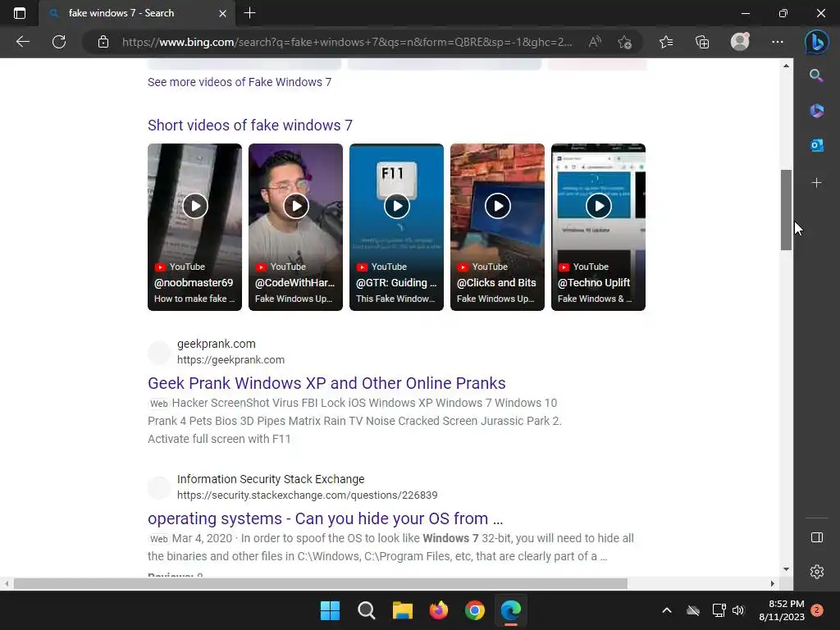Viewport: 840px width, 630px height.
Task: Open Collections panel
Action: [x=702, y=42]
